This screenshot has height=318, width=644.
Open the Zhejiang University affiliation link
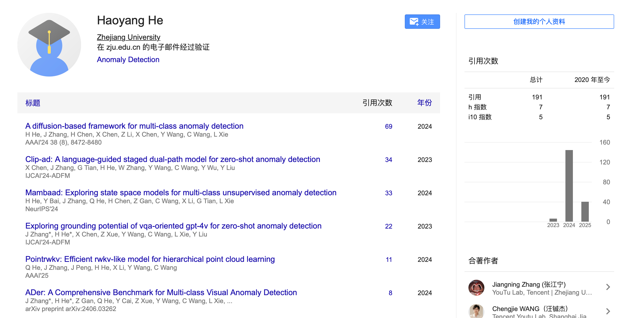(129, 37)
